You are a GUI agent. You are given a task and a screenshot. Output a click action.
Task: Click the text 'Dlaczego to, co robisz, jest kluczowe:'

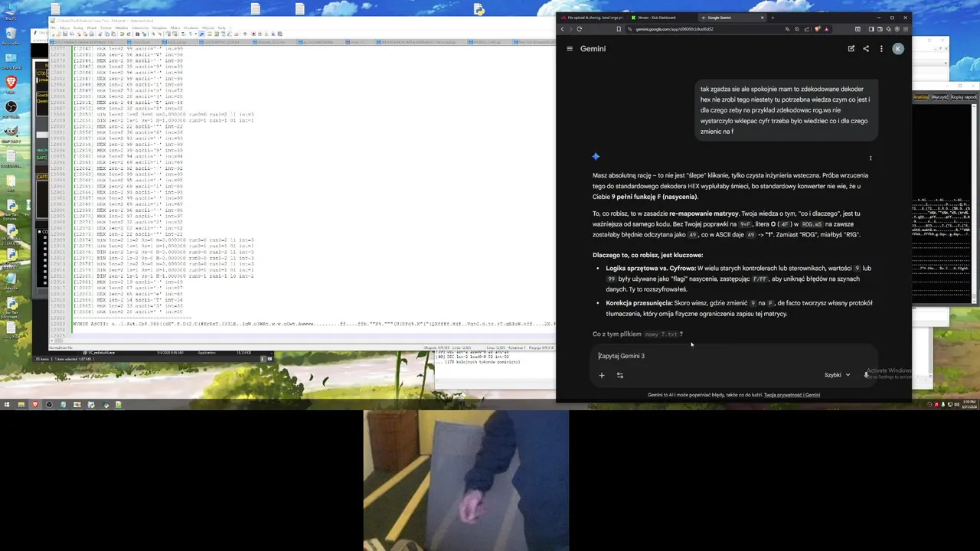(x=648, y=255)
